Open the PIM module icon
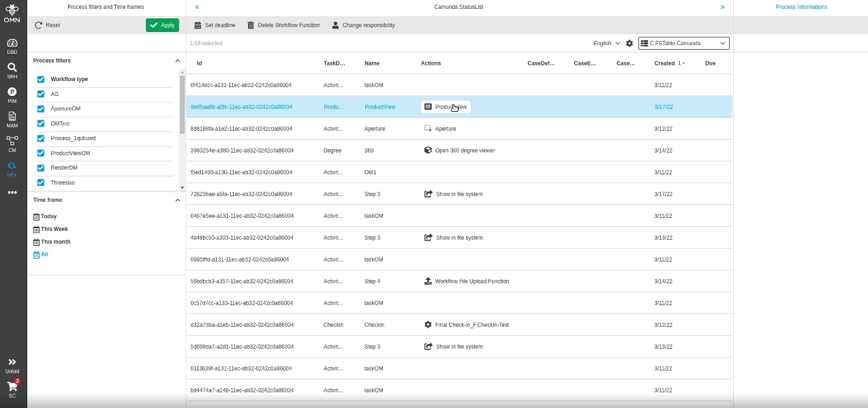The width and height of the screenshot is (868, 408). point(12,95)
